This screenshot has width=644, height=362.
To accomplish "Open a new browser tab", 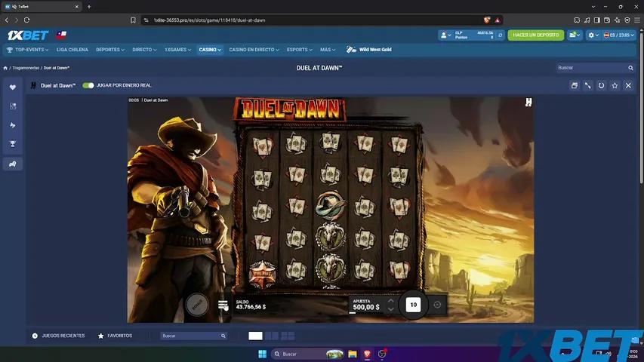I will (89, 7).
